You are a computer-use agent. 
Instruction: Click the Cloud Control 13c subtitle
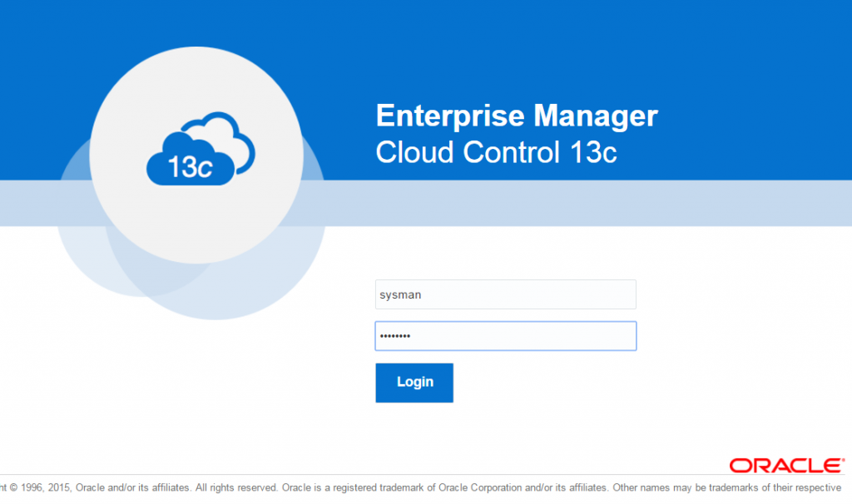tap(496, 152)
